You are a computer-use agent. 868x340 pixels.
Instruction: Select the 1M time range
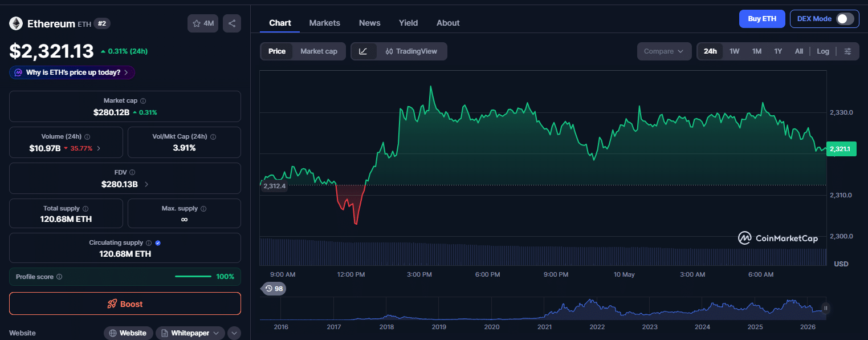[x=757, y=51]
